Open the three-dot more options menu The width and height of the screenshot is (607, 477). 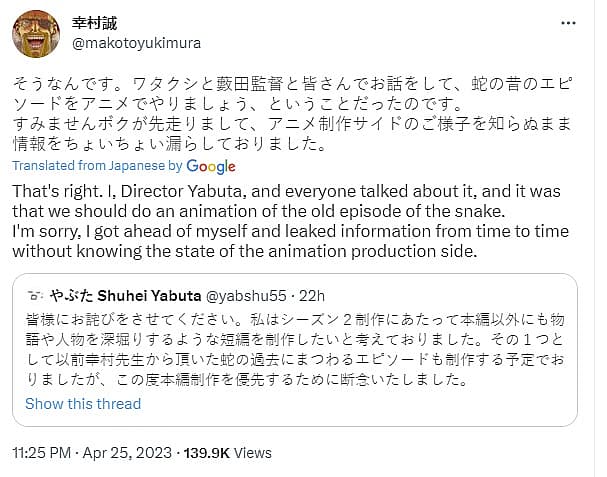pos(568,24)
